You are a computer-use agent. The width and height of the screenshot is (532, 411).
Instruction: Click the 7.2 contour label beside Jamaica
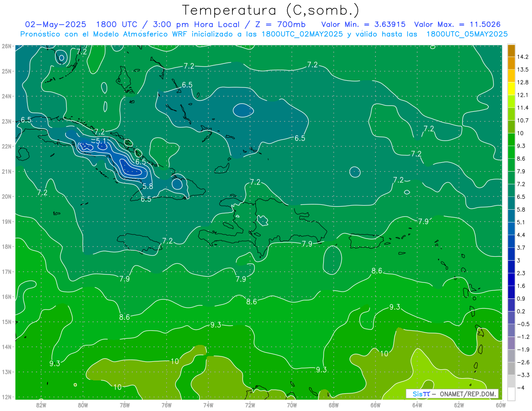[168, 241]
